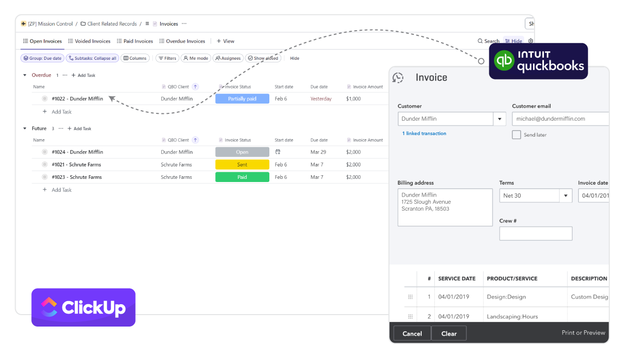Open the 1 linked transaction link
Image resolution: width=624 pixels, height=364 pixels.
click(x=424, y=133)
